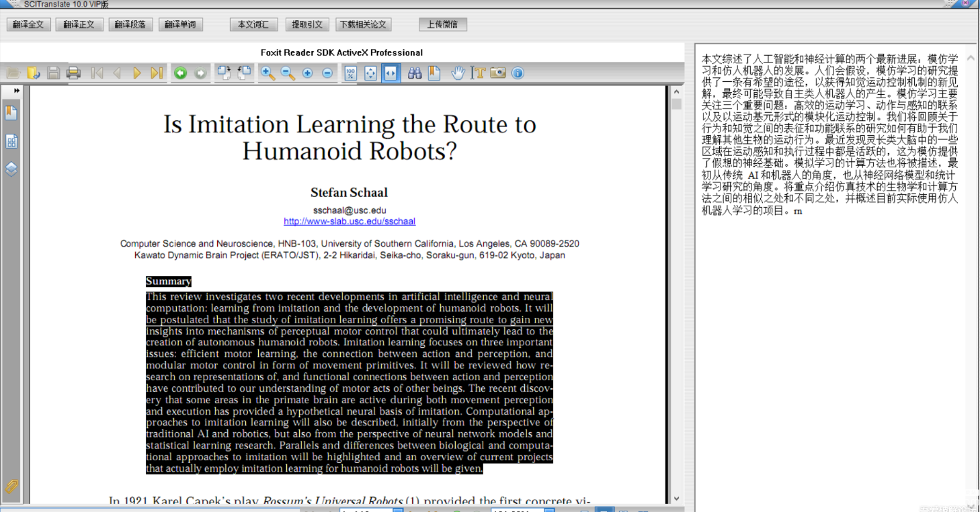Click the highlighted abstract paragraph
Screen dimensions: 980x512
pos(350,382)
